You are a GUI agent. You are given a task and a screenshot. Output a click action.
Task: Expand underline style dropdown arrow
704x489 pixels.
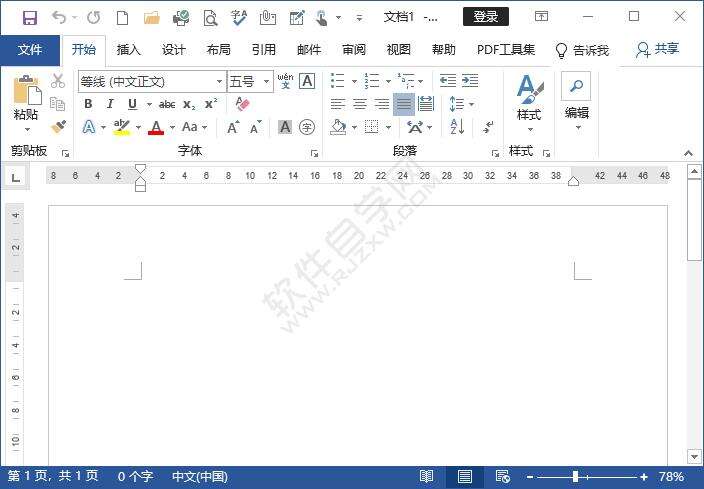tap(149, 105)
